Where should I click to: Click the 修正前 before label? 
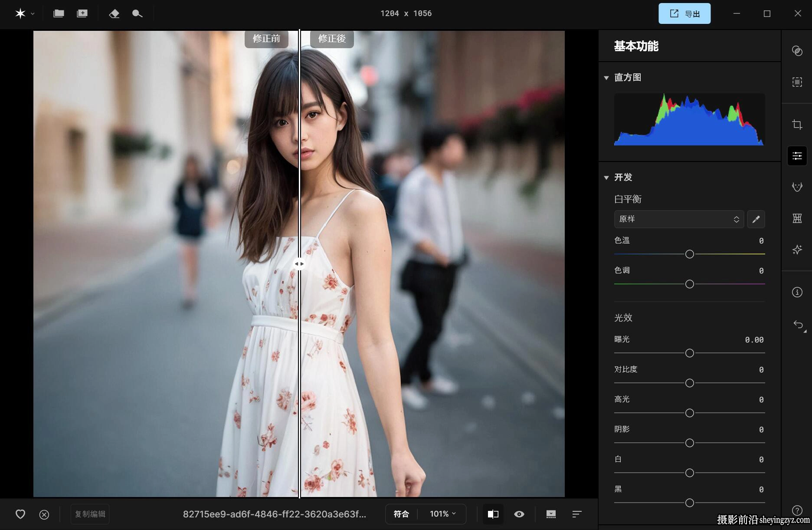(266, 39)
